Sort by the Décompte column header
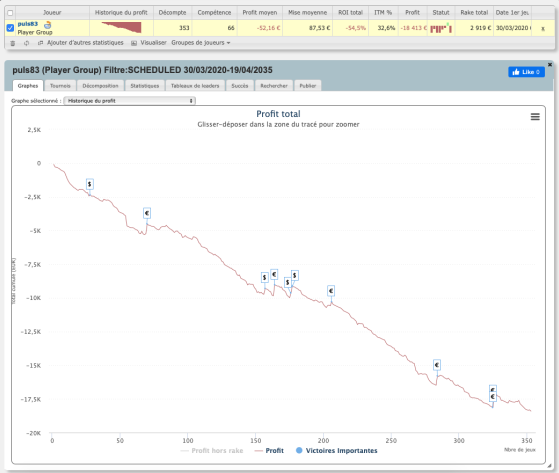The height and width of the screenshot is (473, 559). coord(173,12)
